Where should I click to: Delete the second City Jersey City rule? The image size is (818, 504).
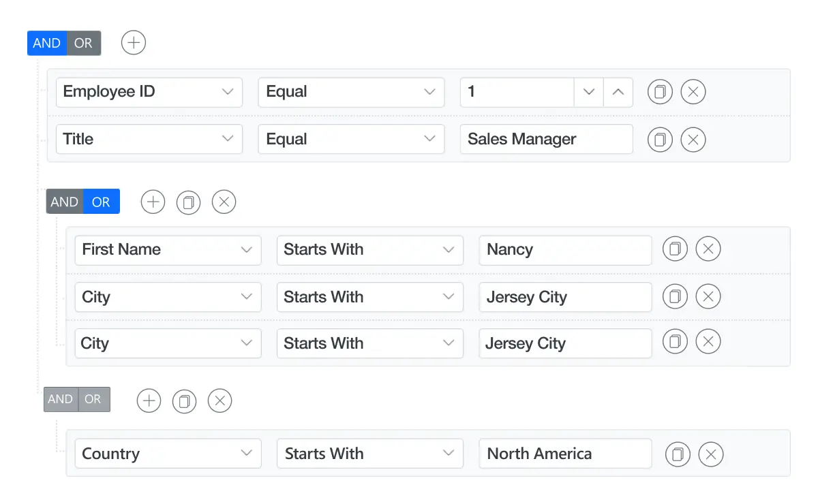tap(708, 343)
